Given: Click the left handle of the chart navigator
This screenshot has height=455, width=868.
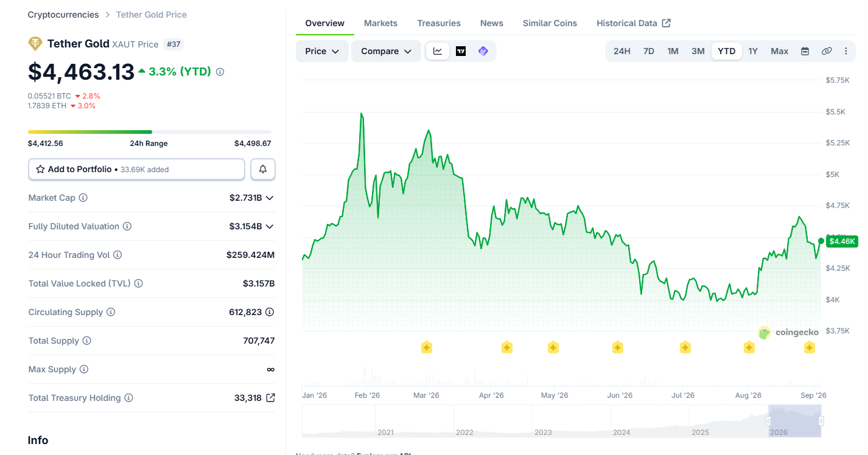Looking at the screenshot, I should pos(768,421).
